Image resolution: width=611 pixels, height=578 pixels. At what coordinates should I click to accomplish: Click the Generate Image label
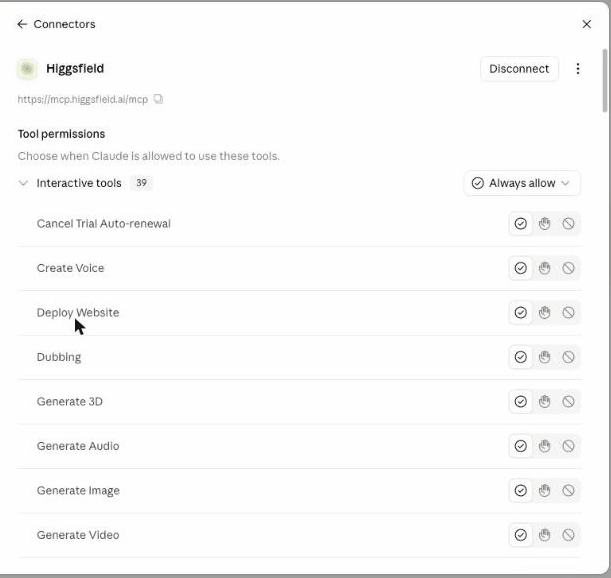point(78,491)
